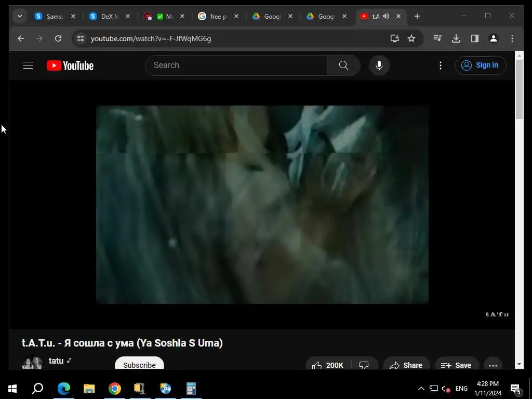Open the notification center icon
The height and width of the screenshot is (399, 532).
(516, 389)
